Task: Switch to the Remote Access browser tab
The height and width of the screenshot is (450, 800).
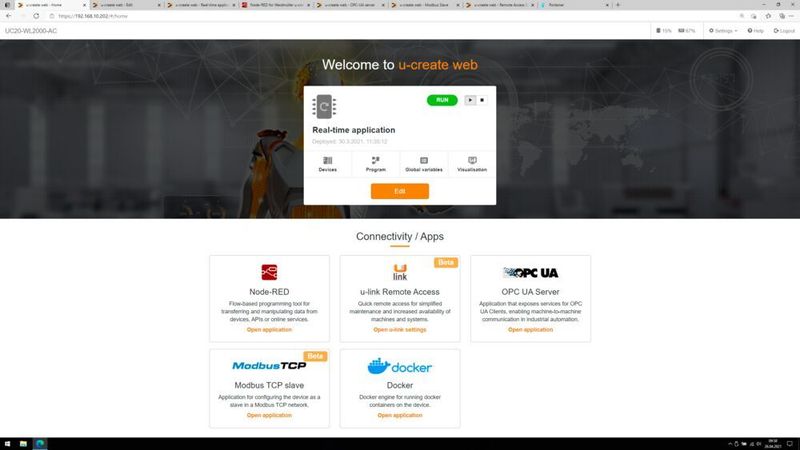Action: (x=501, y=5)
